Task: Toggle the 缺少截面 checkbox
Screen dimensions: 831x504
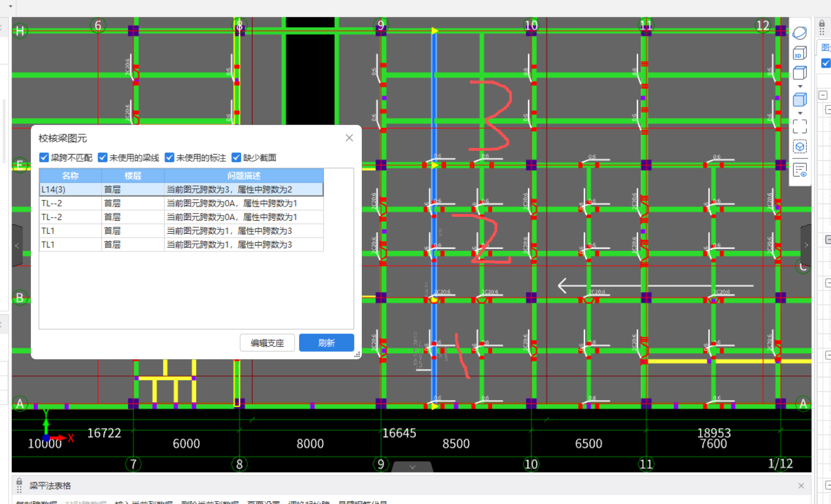Action: 236,157
